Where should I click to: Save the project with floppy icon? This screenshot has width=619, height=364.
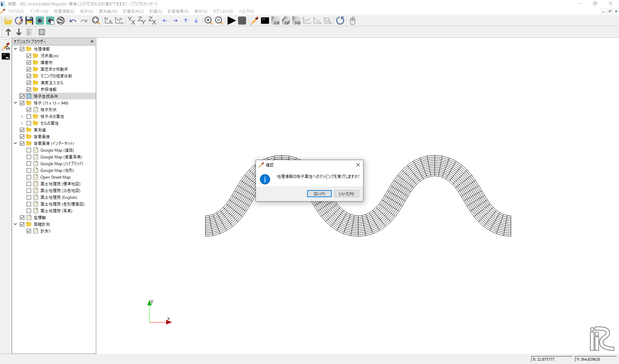point(29,21)
